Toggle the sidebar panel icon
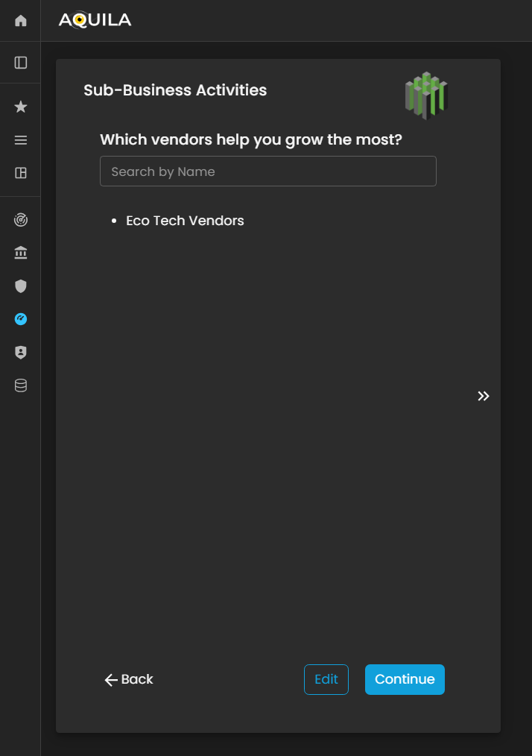The width and height of the screenshot is (532, 756). tap(21, 63)
